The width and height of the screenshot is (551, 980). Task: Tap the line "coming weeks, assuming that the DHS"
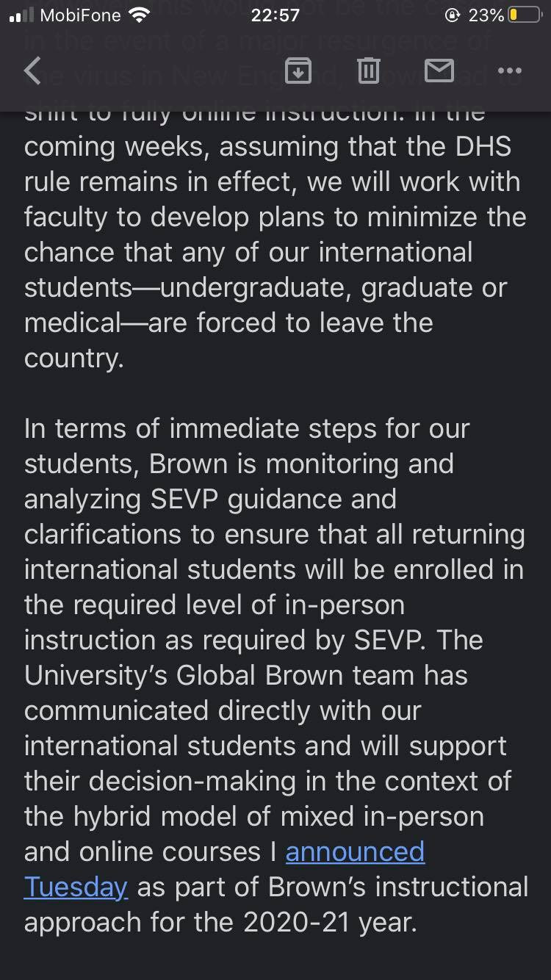267,147
